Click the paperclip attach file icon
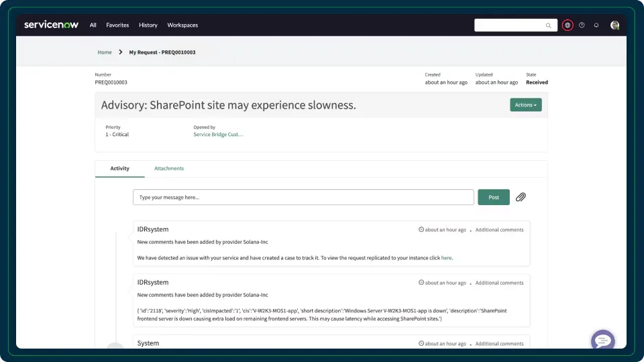 coord(521,197)
